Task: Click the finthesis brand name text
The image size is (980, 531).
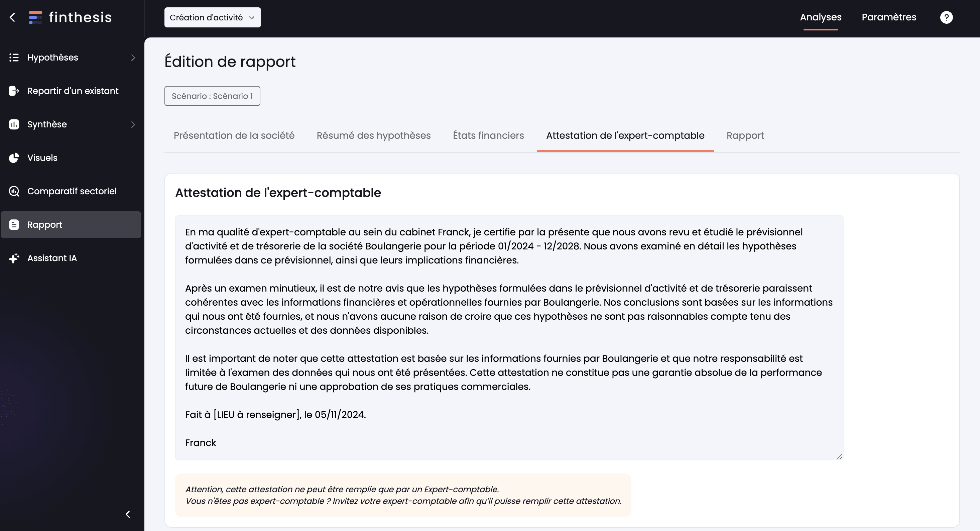Action: pyautogui.click(x=80, y=17)
